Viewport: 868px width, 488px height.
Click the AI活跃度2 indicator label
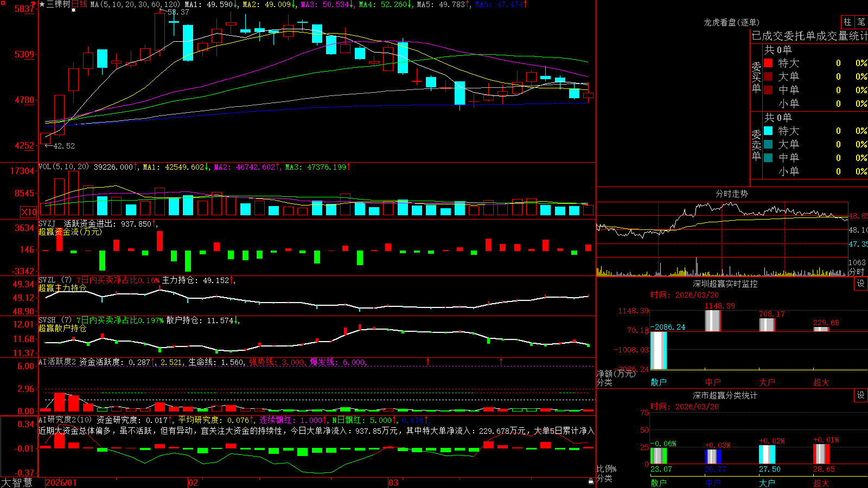pos(58,362)
